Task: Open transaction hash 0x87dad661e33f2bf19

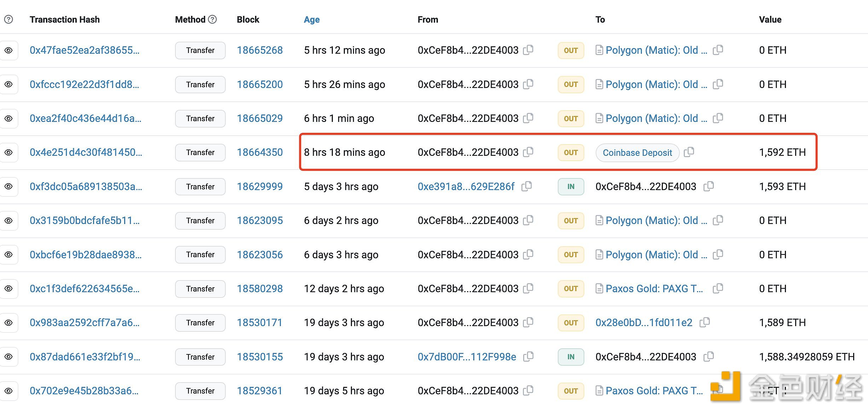Action: pyautogui.click(x=85, y=357)
